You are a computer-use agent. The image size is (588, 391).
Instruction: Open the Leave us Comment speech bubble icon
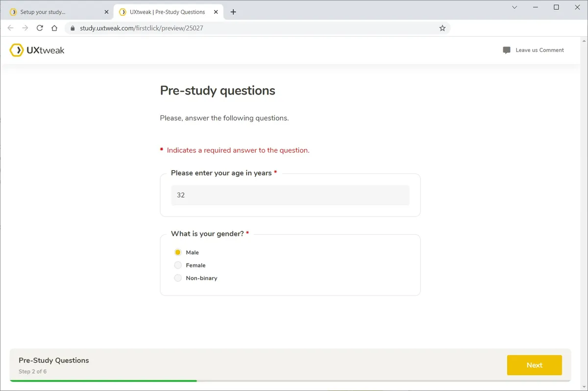point(507,50)
